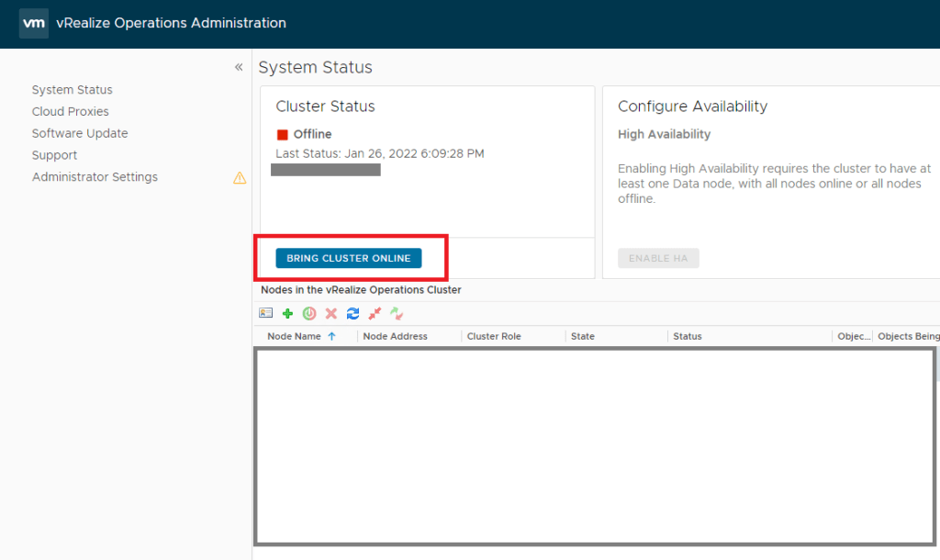The height and width of the screenshot is (560, 940).
Task: Click the VMware vm logo
Action: [34, 23]
